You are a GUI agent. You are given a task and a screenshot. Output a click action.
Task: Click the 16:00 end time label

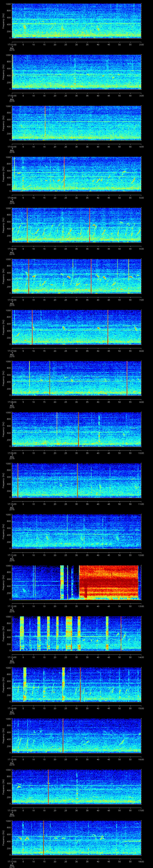pyautogui.click(x=141, y=759)
